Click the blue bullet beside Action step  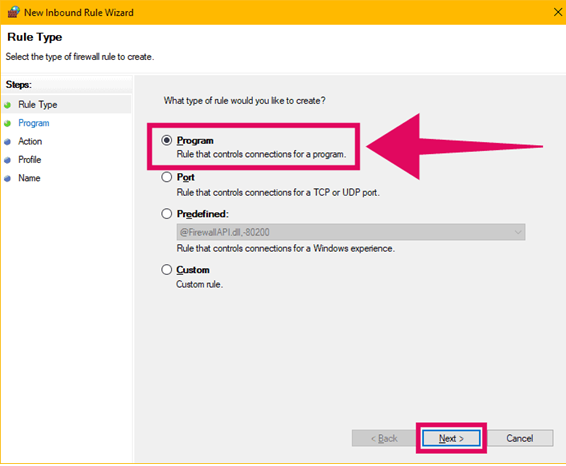8,142
